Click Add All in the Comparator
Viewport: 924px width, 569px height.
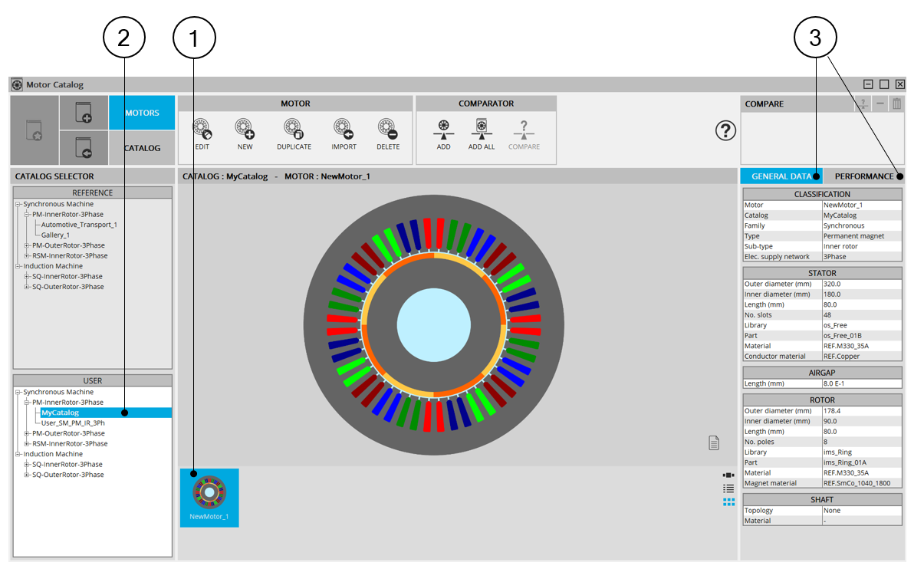(482, 129)
